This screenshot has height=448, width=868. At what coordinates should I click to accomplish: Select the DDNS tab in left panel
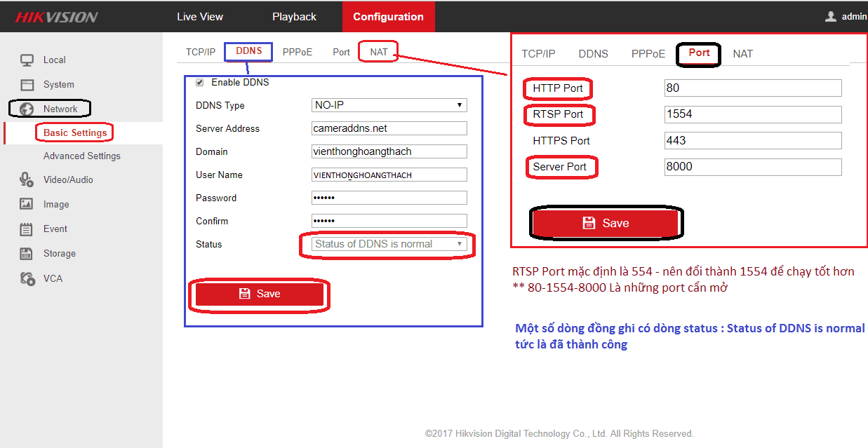(x=249, y=51)
